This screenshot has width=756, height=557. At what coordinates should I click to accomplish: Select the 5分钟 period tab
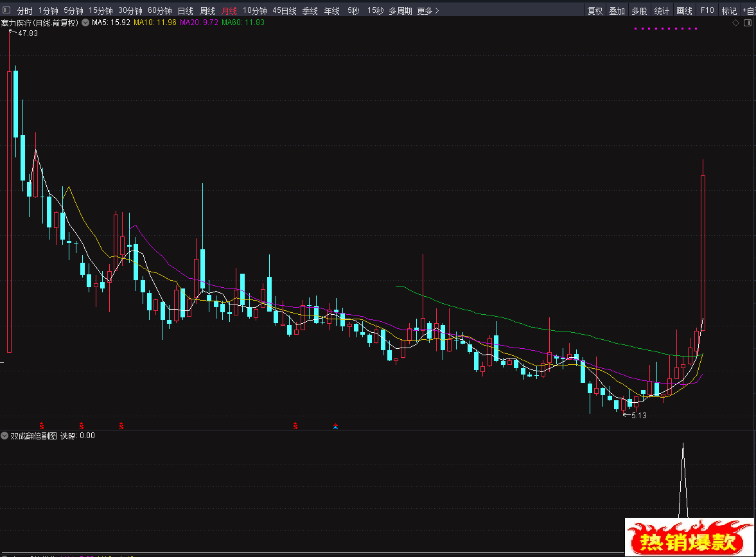73,11
